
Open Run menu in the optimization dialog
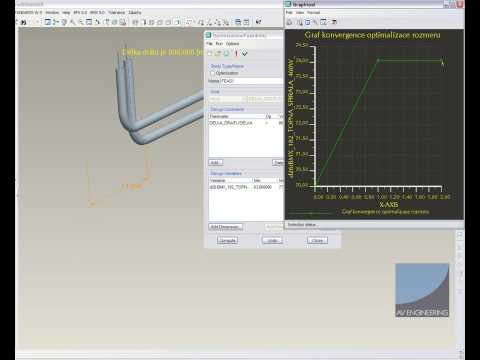pos(219,44)
